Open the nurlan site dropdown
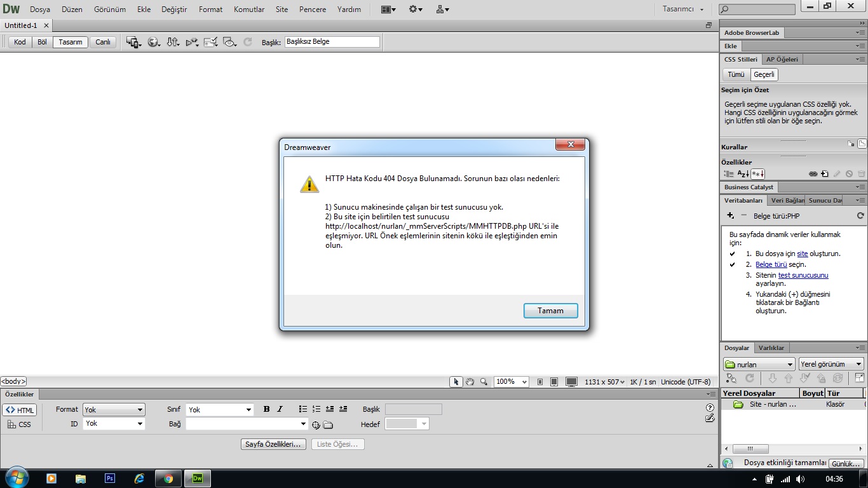The height and width of the screenshot is (488, 868). (759, 365)
